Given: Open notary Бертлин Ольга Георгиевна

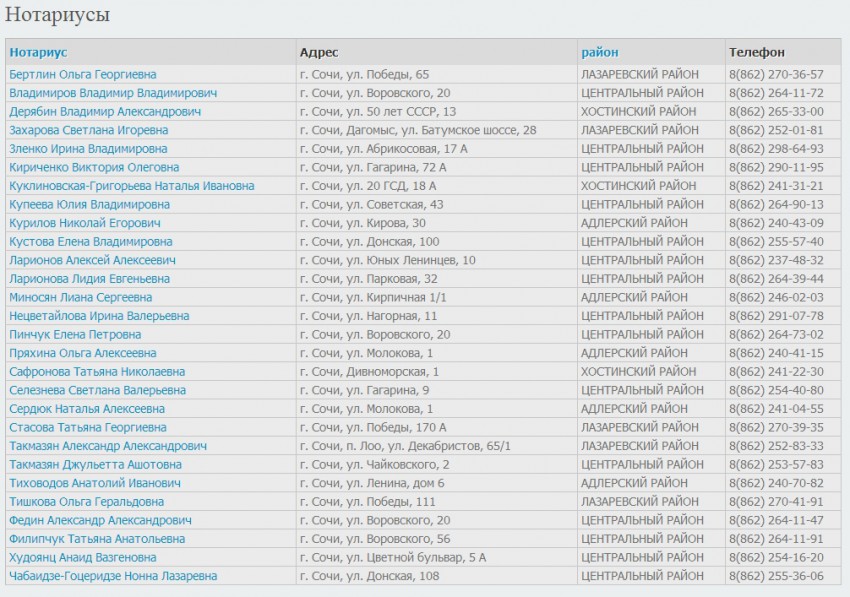Looking at the screenshot, I should [x=83, y=74].
